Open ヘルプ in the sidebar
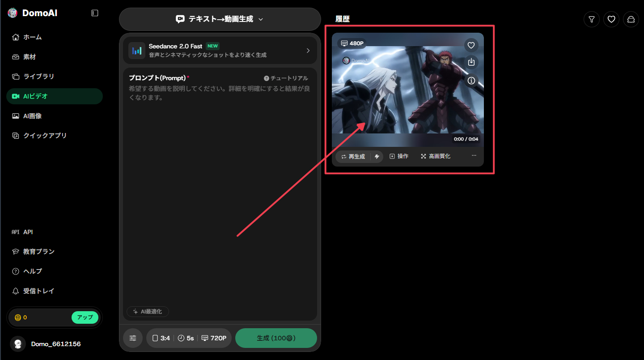The height and width of the screenshot is (360, 644). click(x=55, y=271)
